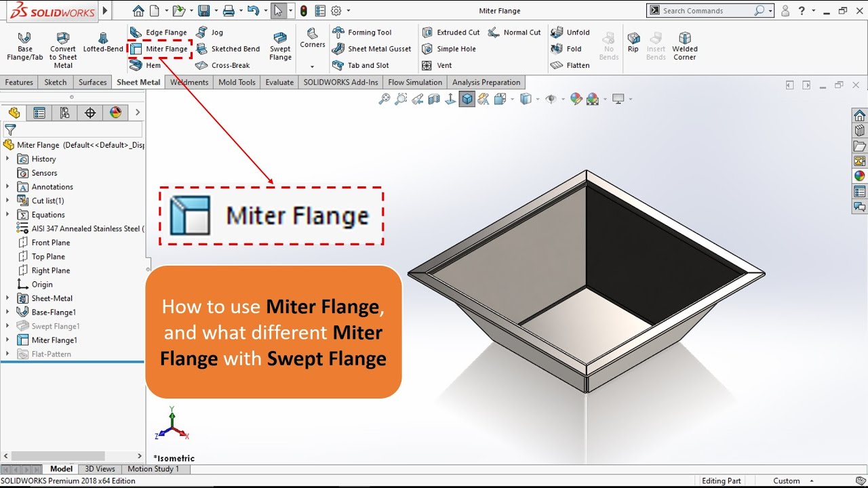Expand the Cut list(1) node
This screenshot has width=868, height=488.
point(7,201)
